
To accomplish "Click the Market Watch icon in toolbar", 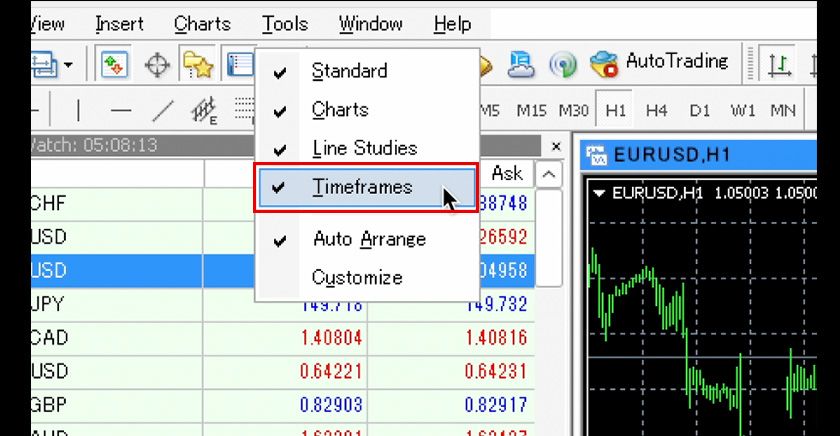I will point(115,66).
